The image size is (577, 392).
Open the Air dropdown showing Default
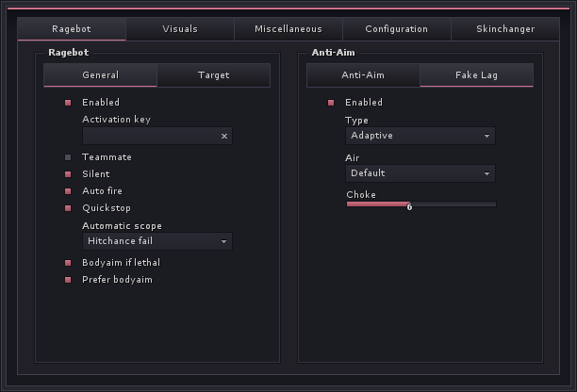pos(420,173)
